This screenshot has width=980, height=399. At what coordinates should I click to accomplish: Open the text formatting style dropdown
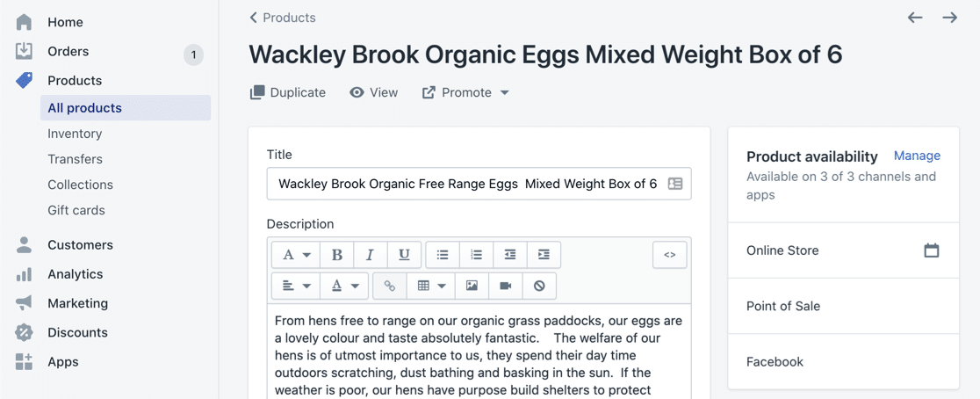[296, 255]
